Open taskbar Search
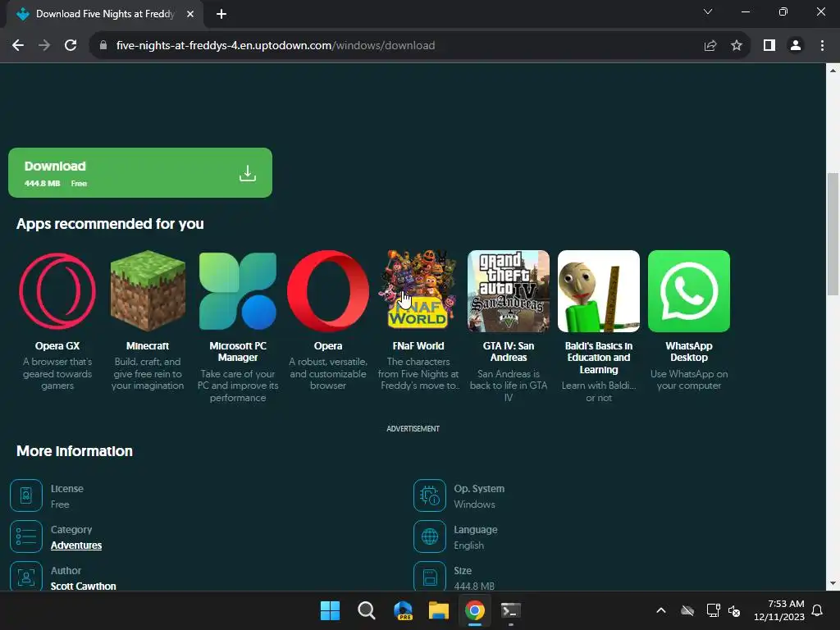This screenshot has height=630, width=840. [367, 610]
